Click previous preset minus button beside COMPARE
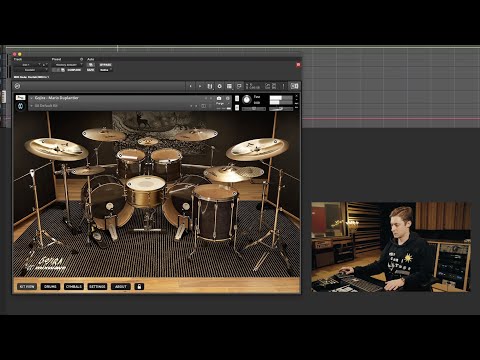 54,70
